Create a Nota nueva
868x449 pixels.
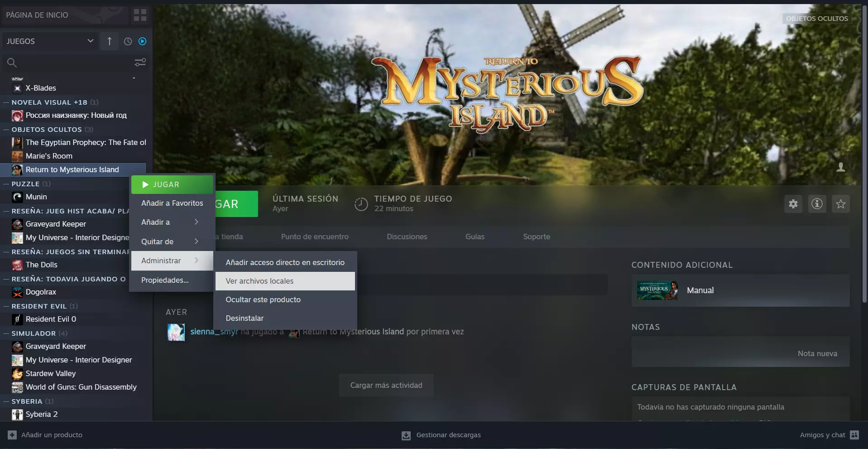coord(817,353)
